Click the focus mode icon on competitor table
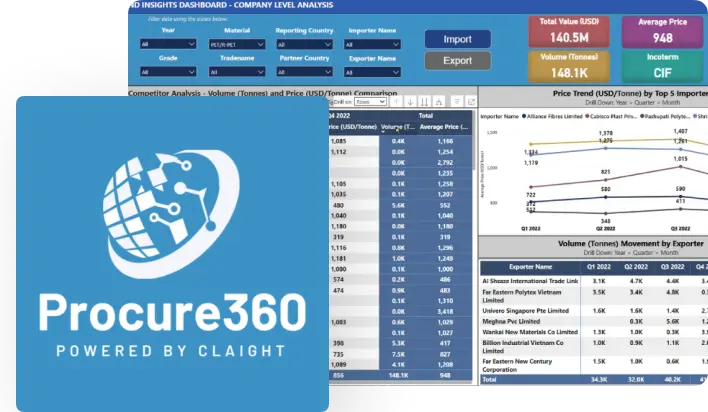The image size is (708, 412). tap(470, 101)
